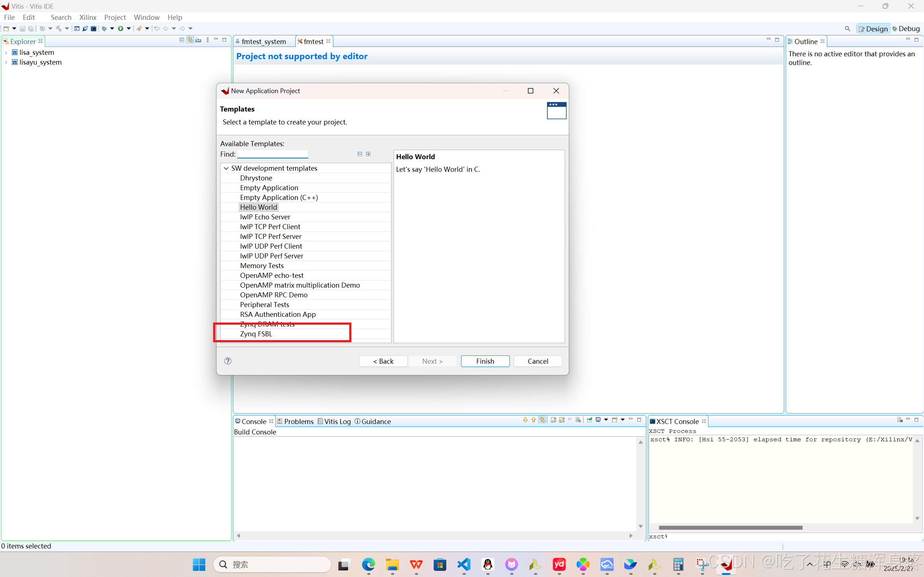Click the toolbar search magnifier icon
This screenshot has height=577, width=924.
847,29
